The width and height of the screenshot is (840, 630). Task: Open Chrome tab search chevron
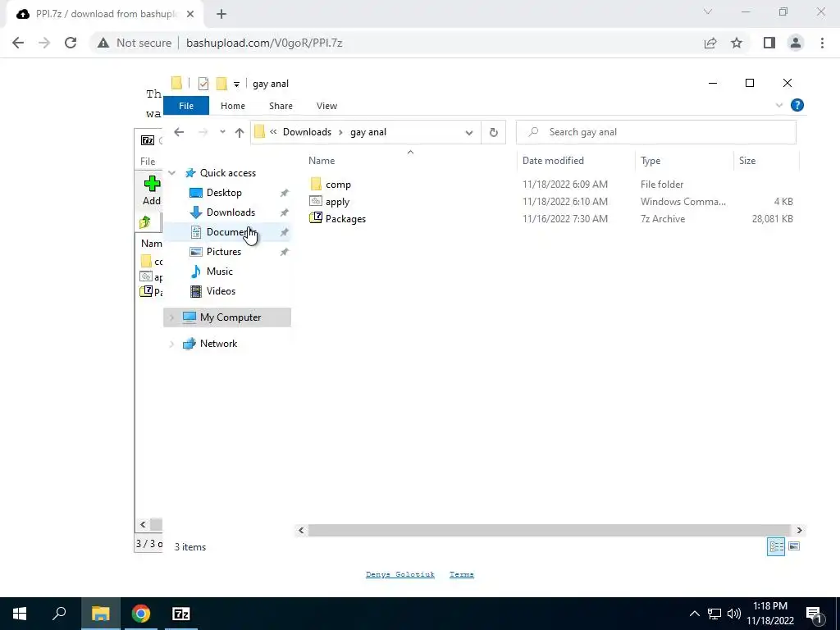tap(708, 11)
